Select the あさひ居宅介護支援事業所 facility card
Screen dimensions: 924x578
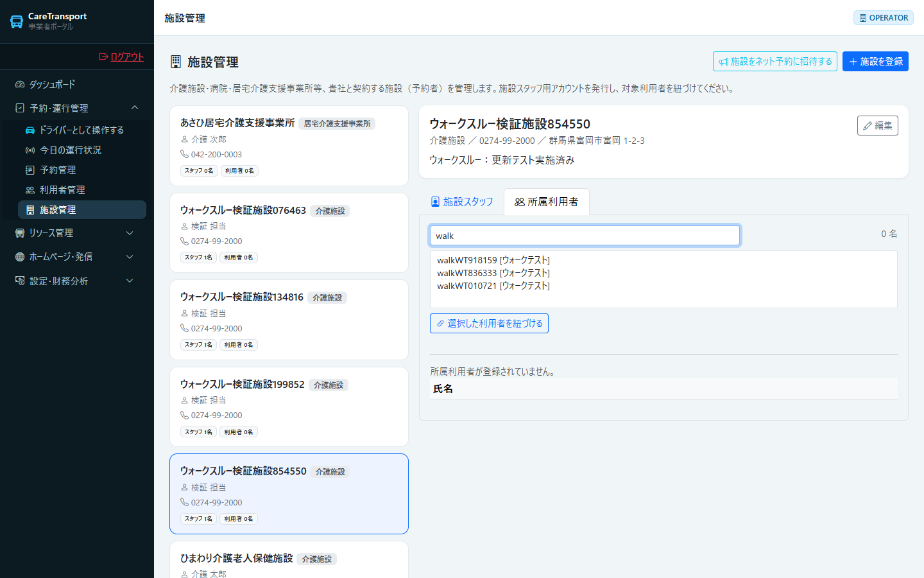coord(289,146)
